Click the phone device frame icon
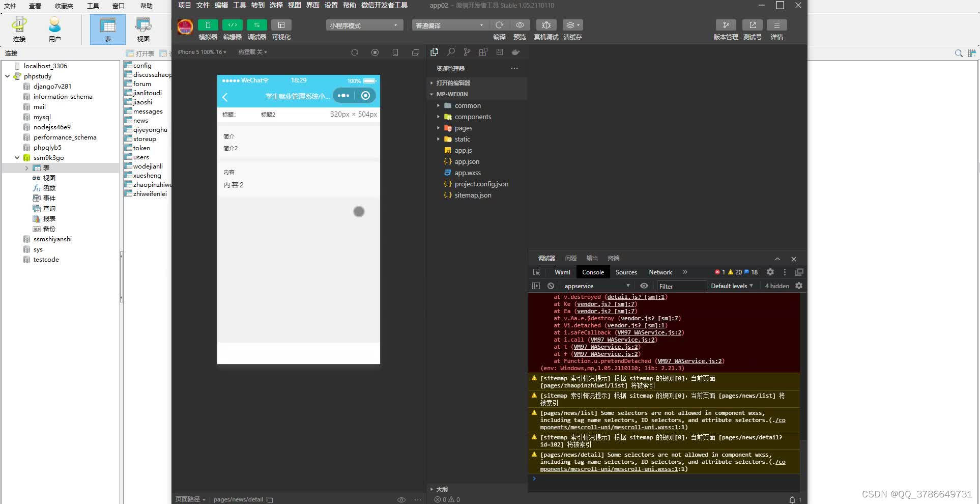The width and height of the screenshot is (980, 504). tap(395, 52)
